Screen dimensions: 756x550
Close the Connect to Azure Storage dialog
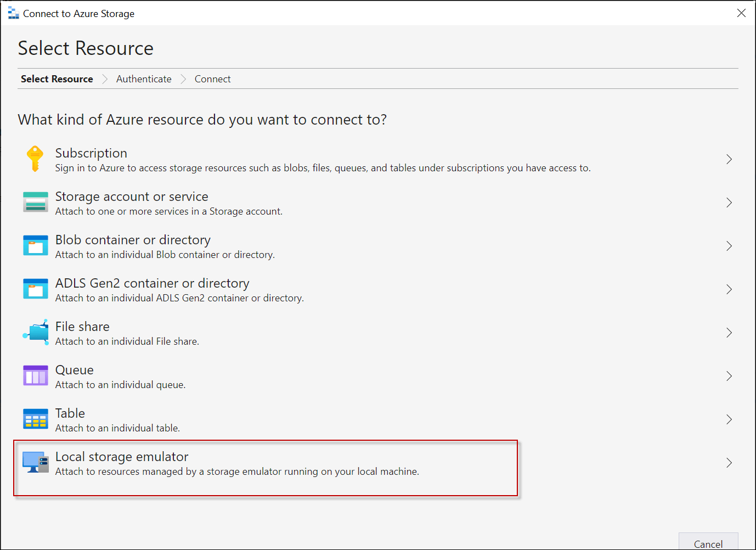point(741,13)
